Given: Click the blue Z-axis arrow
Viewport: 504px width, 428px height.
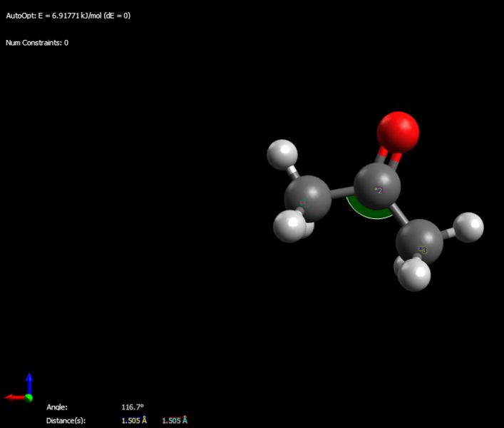Looking at the screenshot, I should tap(29, 382).
